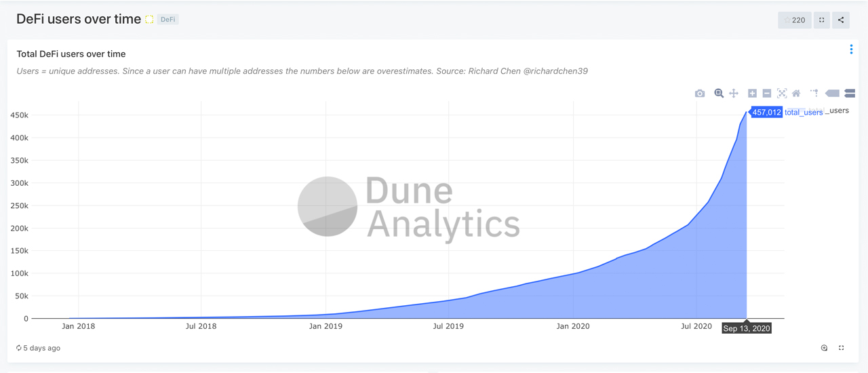This screenshot has width=868, height=373.
Task: Refresh query via 5 days ago icon
Action: pyautogui.click(x=19, y=348)
